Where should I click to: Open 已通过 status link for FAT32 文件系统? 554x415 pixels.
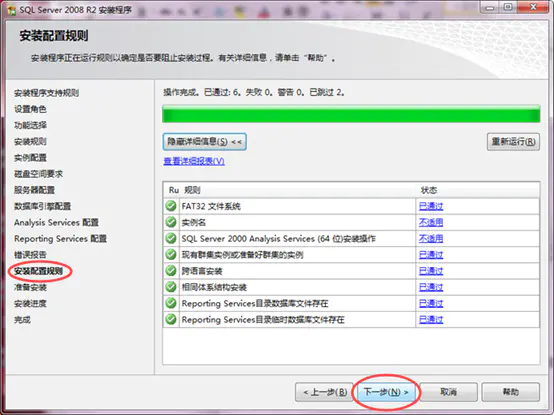431,206
